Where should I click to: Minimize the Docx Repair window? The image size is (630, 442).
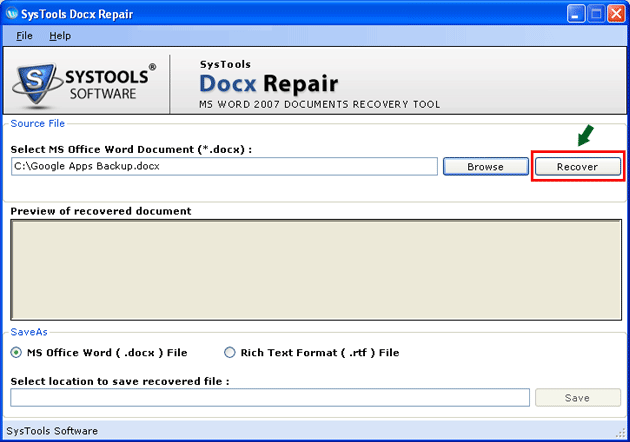[x=574, y=14]
